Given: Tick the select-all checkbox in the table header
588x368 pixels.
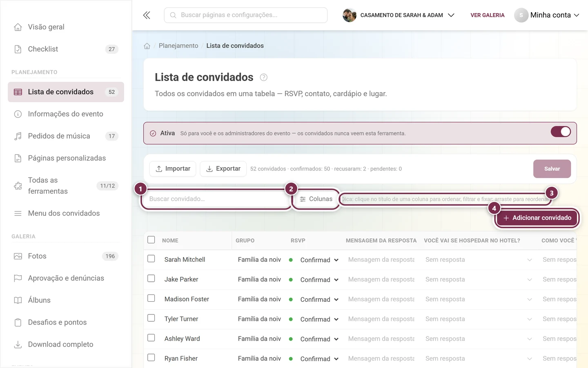Looking at the screenshot, I should point(151,240).
